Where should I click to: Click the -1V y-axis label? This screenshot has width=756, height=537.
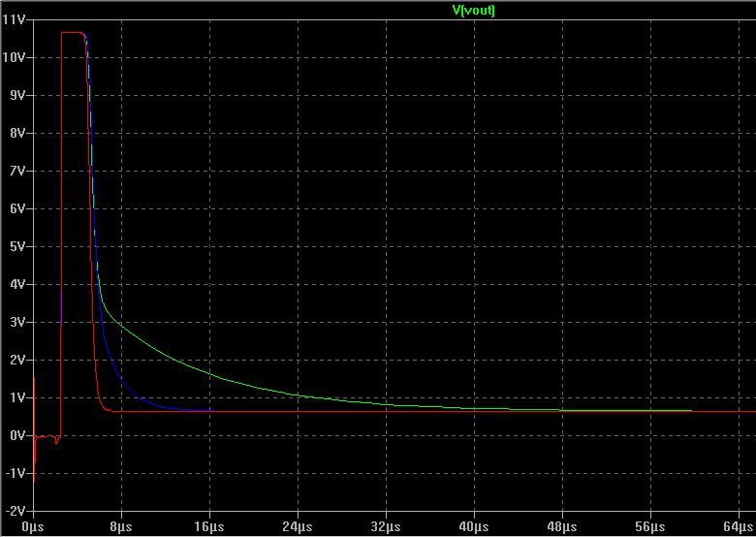point(15,473)
